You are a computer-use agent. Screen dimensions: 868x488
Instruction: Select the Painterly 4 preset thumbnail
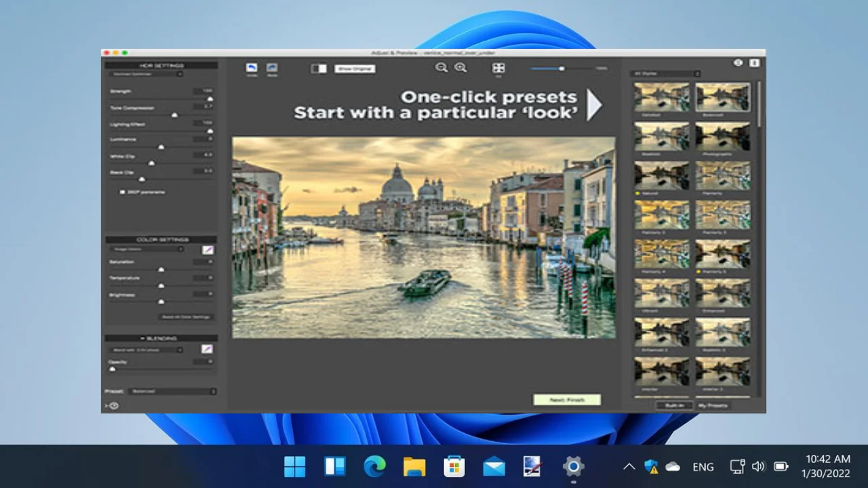point(662,253)
